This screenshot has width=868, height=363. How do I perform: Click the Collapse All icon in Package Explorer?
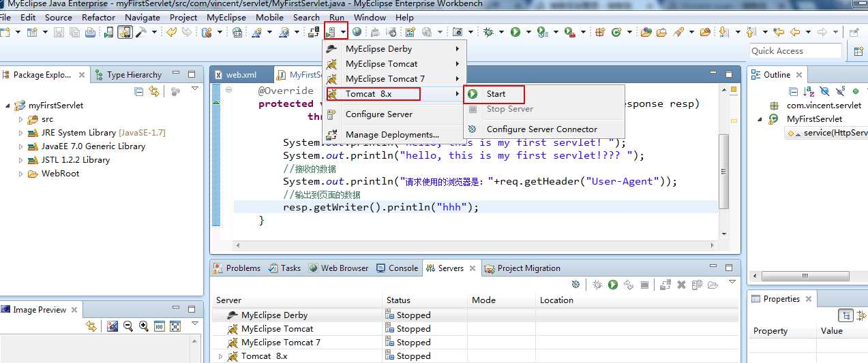pos(139,91)
